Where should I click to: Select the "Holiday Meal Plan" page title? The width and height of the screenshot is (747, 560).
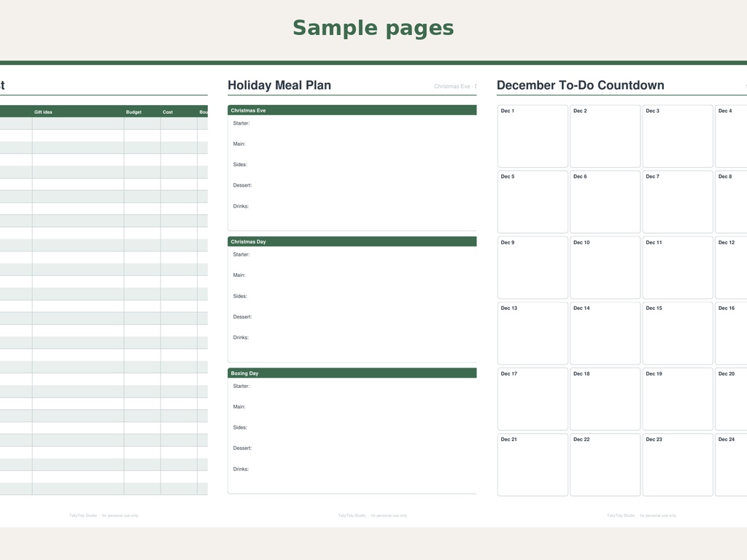pos(279,85)
